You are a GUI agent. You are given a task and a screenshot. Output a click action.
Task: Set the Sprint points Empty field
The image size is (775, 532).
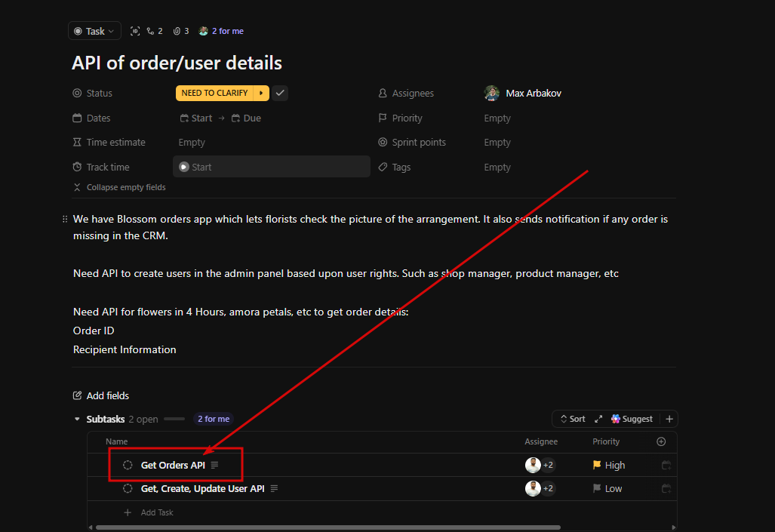497,143
